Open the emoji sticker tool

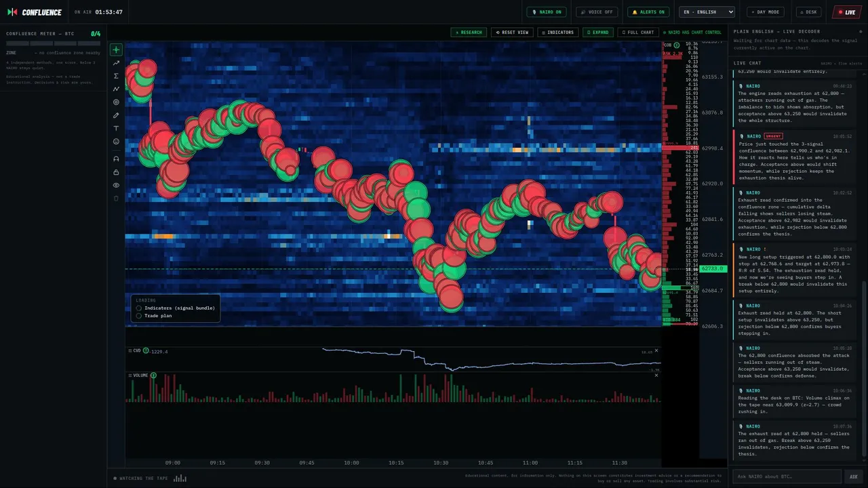[x=116, y=142]
